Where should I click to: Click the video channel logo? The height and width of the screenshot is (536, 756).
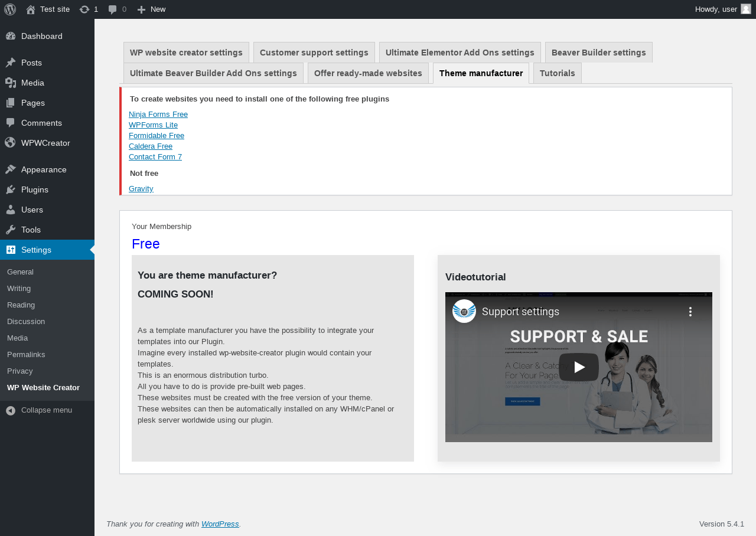464,311
